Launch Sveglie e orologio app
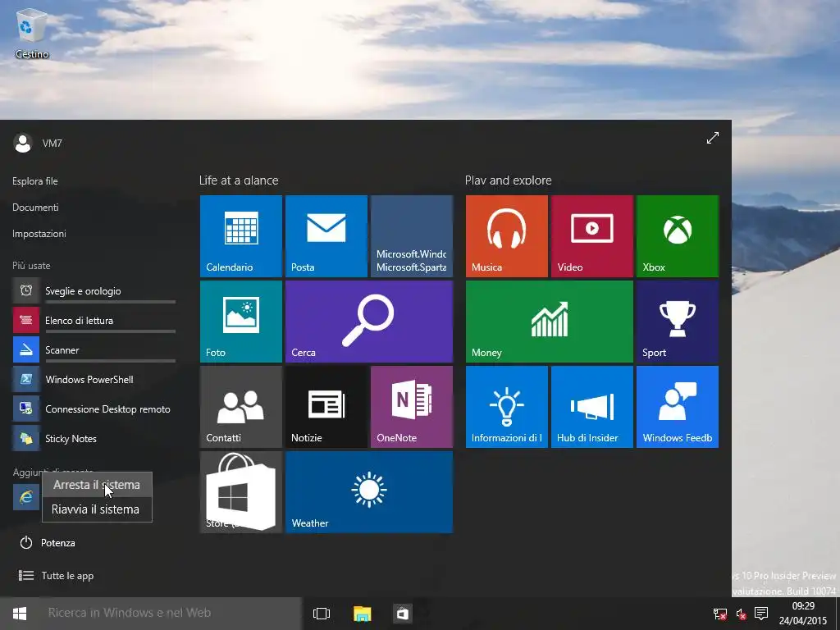Viewport: 840px width, 630px height. pyautogui.click(x=94, y=291)
